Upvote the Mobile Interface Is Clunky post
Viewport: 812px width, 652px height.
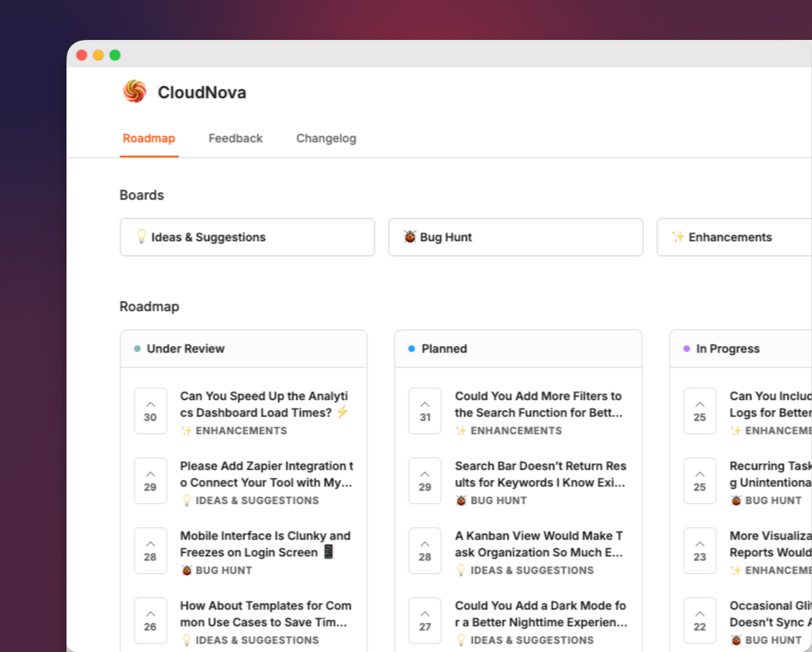pyautogui.click(x=150, y=551)
